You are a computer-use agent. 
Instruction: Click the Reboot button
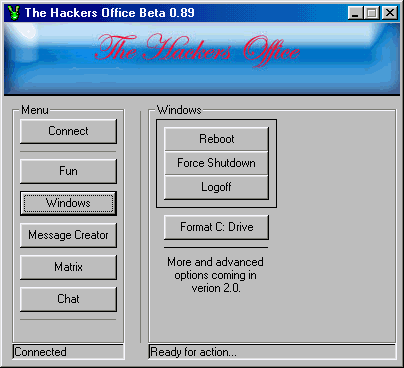point(216,139)
